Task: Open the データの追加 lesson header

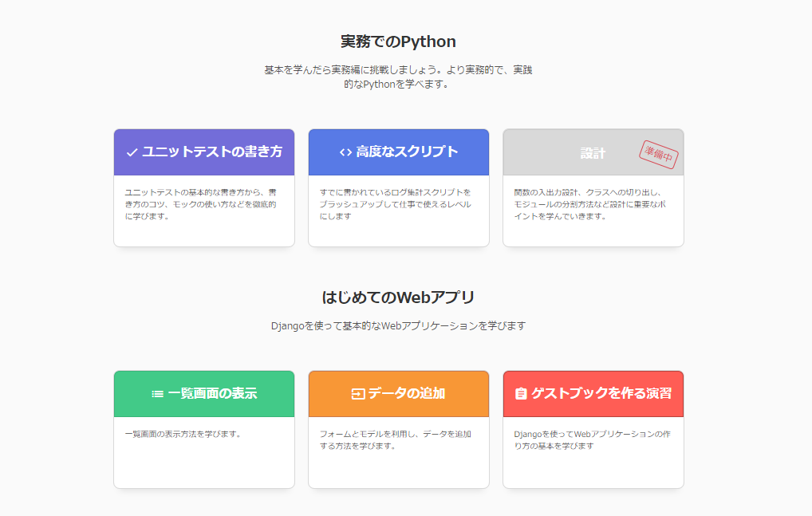Action: click(399, 394)
